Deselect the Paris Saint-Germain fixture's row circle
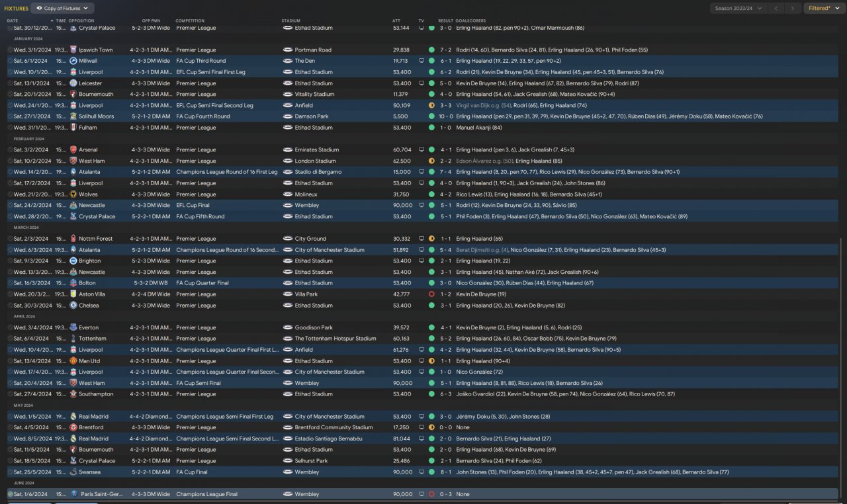Viewport: 847px width, 504px height. pos(10,494)
